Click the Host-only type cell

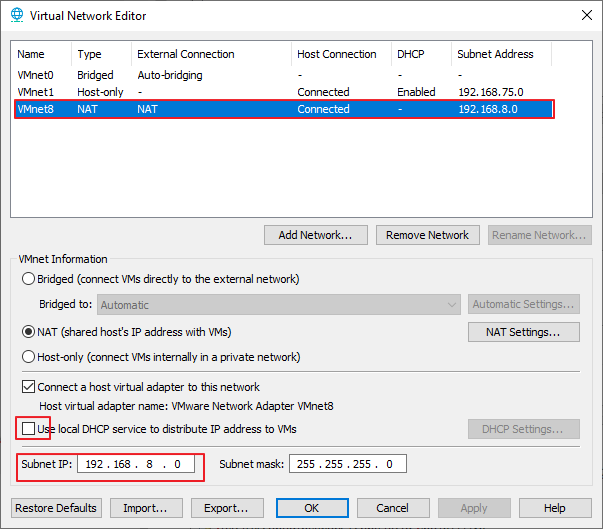(100, 92)
